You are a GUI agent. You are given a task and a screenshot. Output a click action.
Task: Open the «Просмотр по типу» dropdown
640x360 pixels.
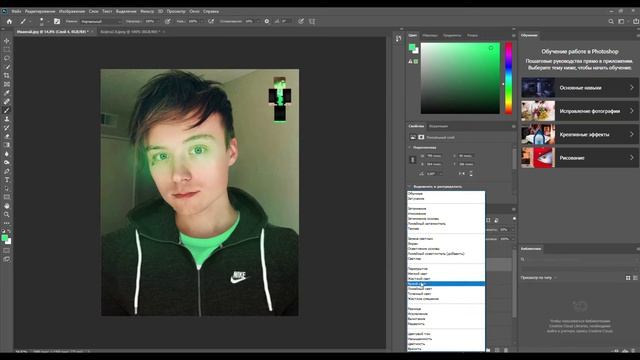(x=538, y=278)
